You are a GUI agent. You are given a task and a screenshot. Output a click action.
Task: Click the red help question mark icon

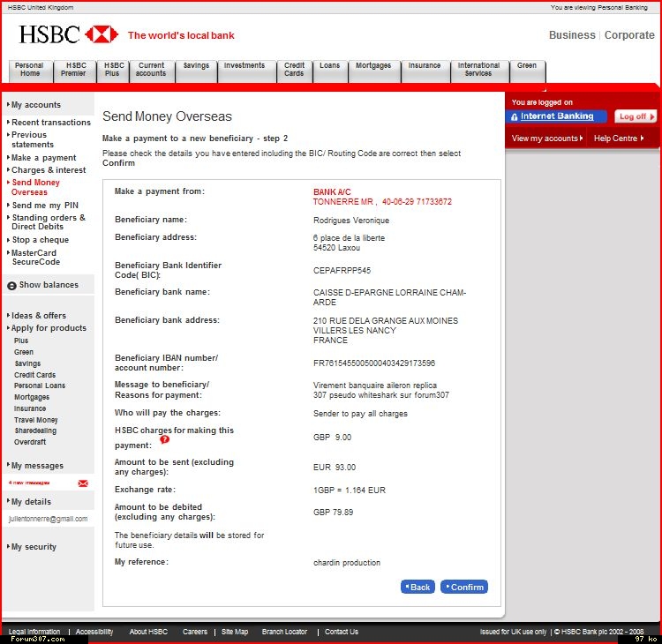164,440
